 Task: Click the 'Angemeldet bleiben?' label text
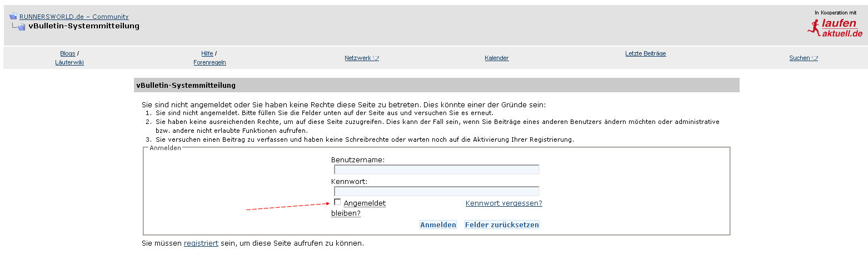(x=365, y=203)
